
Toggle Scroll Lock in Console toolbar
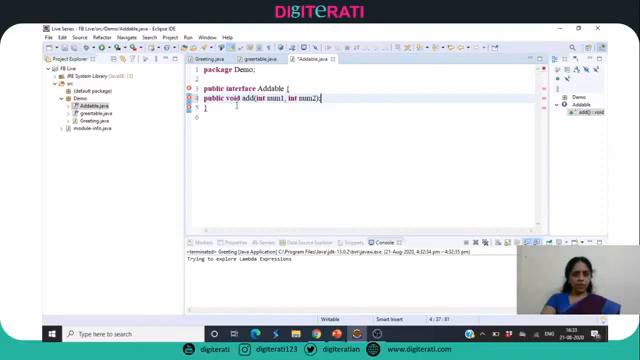tap(507, 242)
